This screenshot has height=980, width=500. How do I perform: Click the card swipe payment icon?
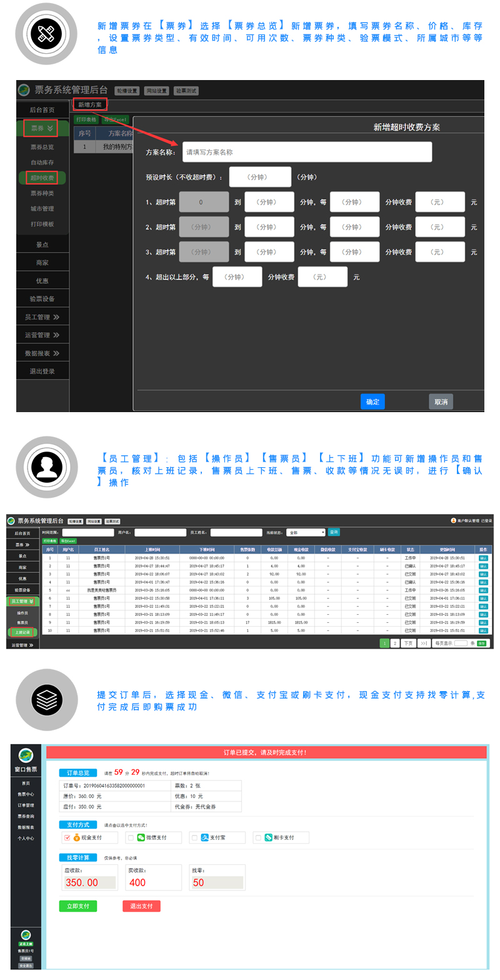(x=267, y=837)
